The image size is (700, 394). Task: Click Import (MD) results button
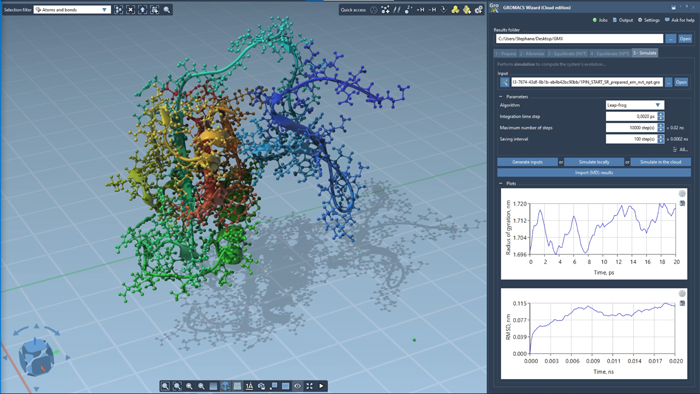point(594,173)
